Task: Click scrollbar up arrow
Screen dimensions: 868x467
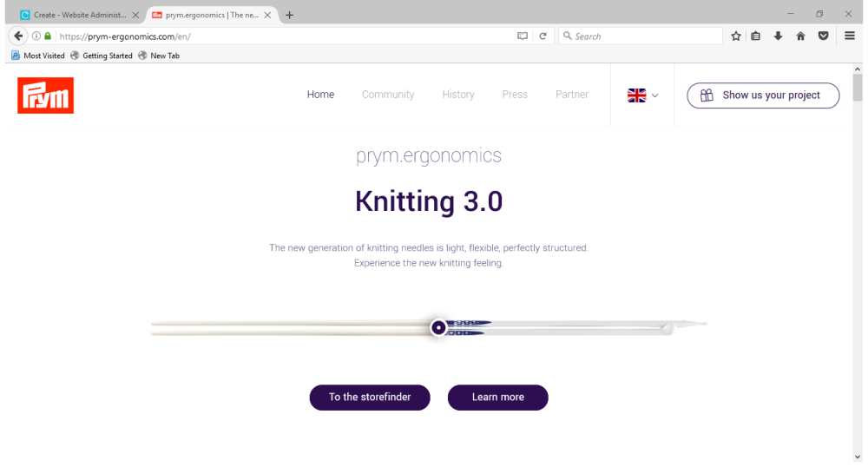Action: coord(858,69)
